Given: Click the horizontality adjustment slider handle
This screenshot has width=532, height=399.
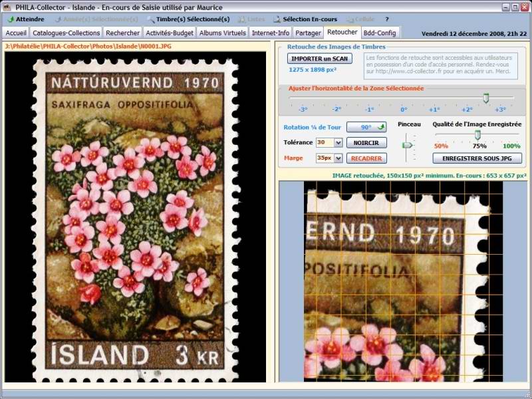Looking at the screenshot, I should [486, 98].
